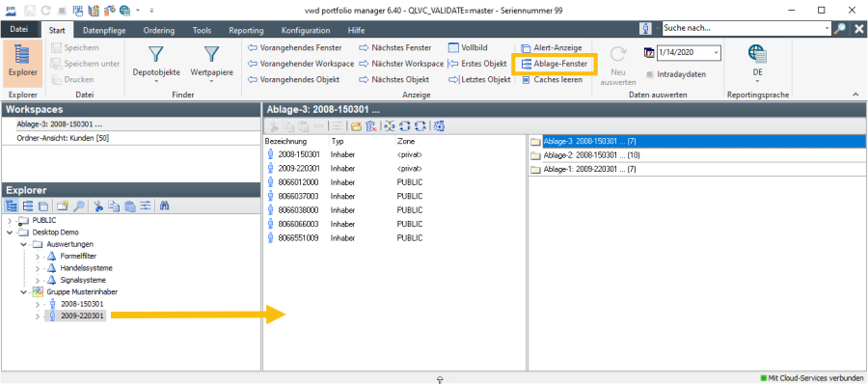Go to Vorangehendes Objekt
The height and width of the screenshot is (384, 868).
tap(293, 80)
